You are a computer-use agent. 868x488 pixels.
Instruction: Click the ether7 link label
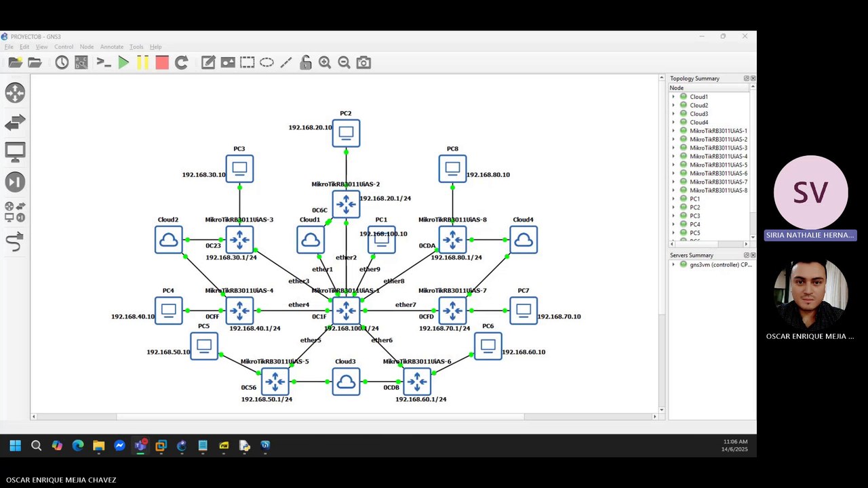[406, 305]
